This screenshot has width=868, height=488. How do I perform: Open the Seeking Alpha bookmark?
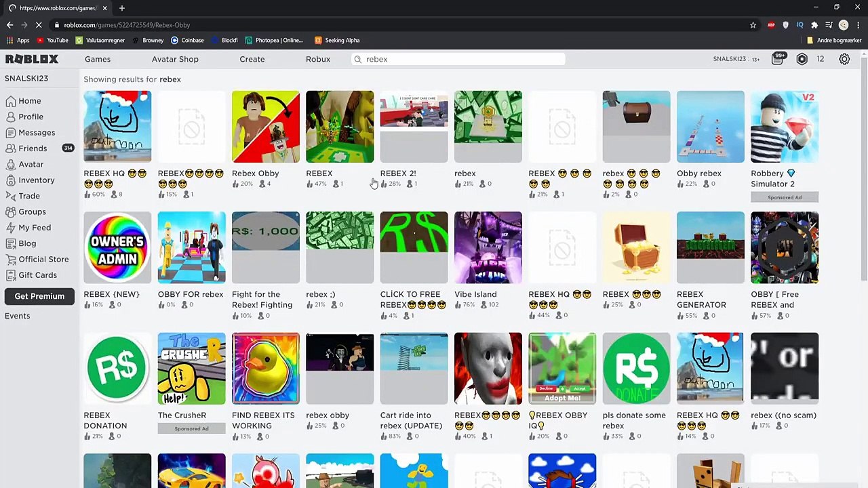337,41
